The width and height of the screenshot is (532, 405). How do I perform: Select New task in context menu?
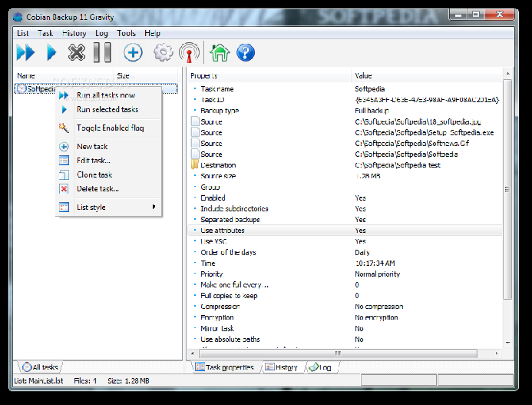(x=109, y=147)
